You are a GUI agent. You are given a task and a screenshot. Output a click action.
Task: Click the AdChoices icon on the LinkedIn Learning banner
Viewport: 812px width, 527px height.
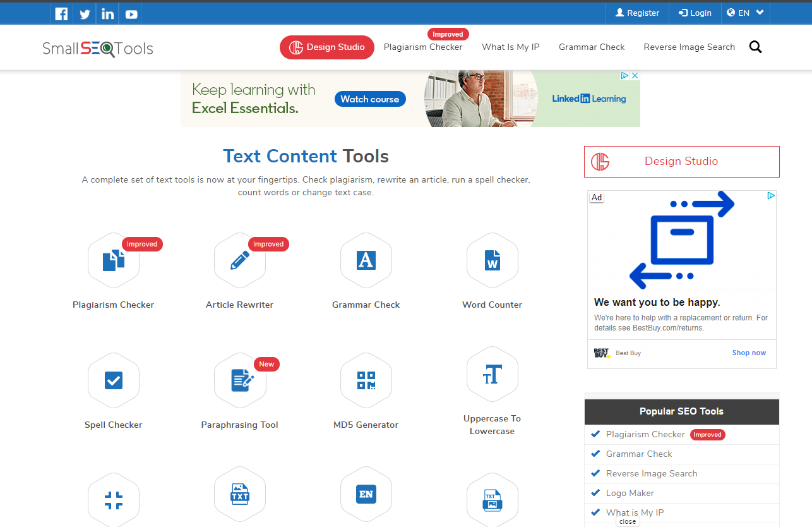coord(624,75)
